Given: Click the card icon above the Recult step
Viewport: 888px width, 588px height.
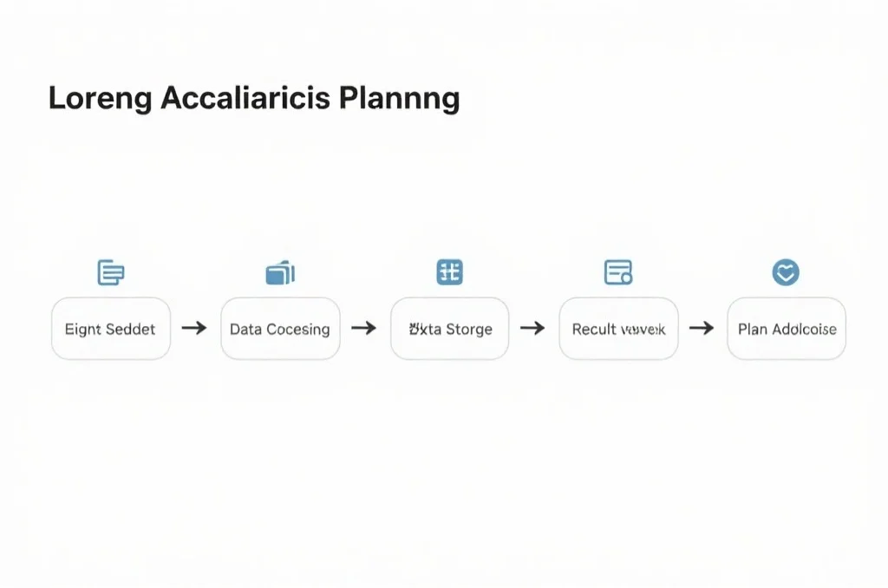Looking at the screenshot, I should 617,272.
